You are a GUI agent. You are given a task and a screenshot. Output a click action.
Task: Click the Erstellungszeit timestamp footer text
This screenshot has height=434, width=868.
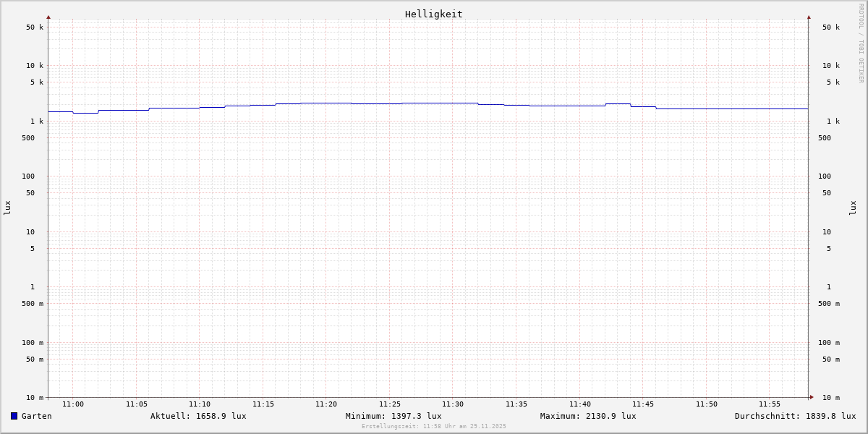[x=434, y=427]
